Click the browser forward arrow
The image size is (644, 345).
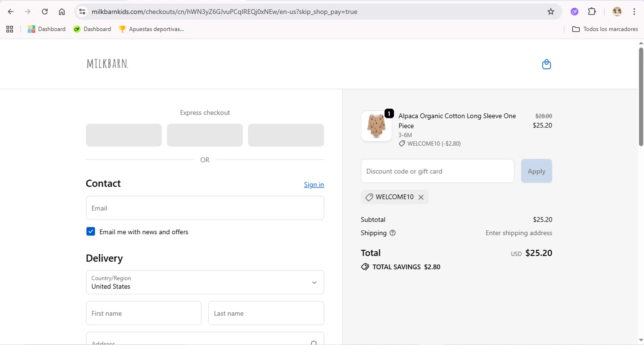(x=27, y=12)
